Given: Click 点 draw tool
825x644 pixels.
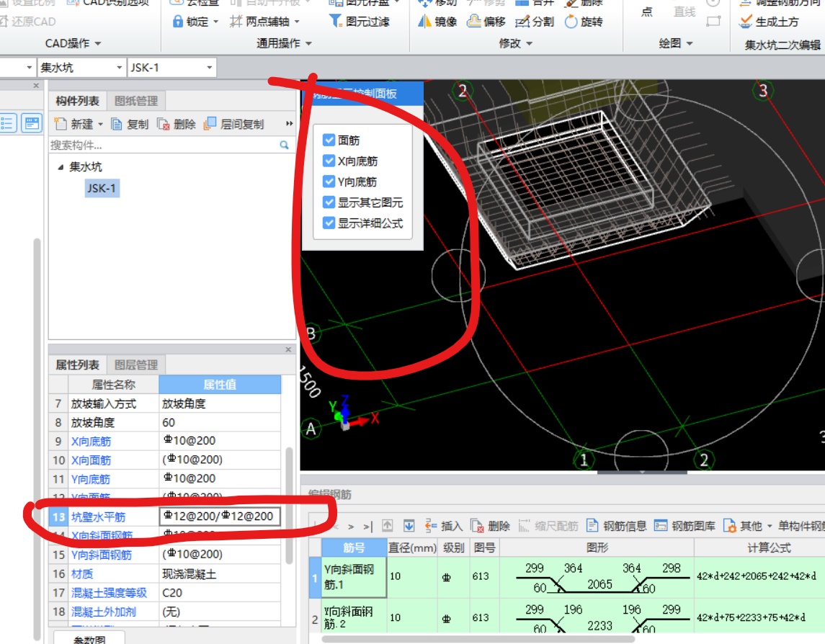Looking at the screenshot, I should tap(646, 12).
